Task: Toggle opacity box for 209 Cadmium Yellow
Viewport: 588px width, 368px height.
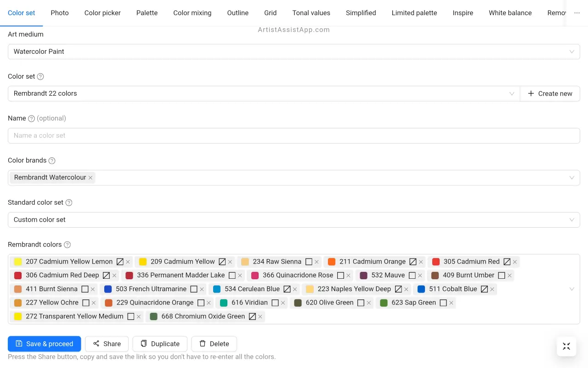Action: point(222,261)
